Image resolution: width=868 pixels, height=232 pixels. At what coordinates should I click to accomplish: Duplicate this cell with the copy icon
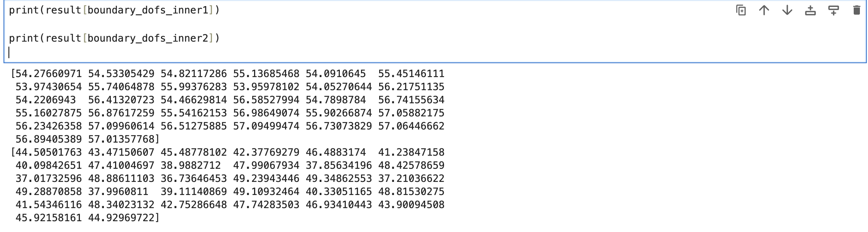[x=741, y=10]
